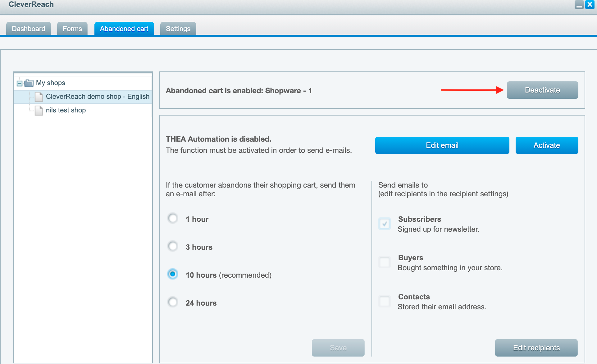
Task: Click the My shops folder icon
Action: (x=29, y=83)
